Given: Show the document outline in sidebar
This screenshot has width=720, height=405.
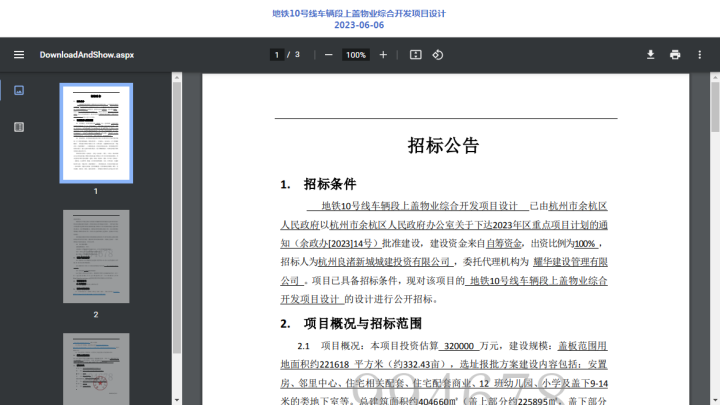Looking at the screenshot, I should (x=19, y=127).
